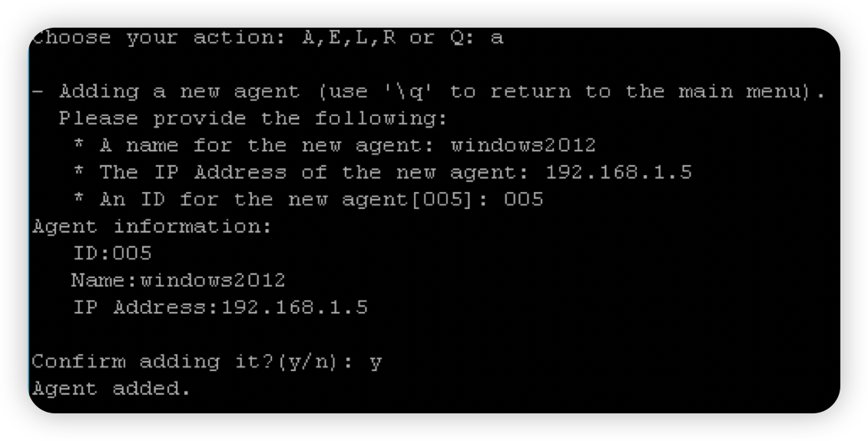Click the 'Choose your action' prompt line
Image resolution: width=868 pixels, height=441 pixels.
pyautogui.click(x=267, y=38)
